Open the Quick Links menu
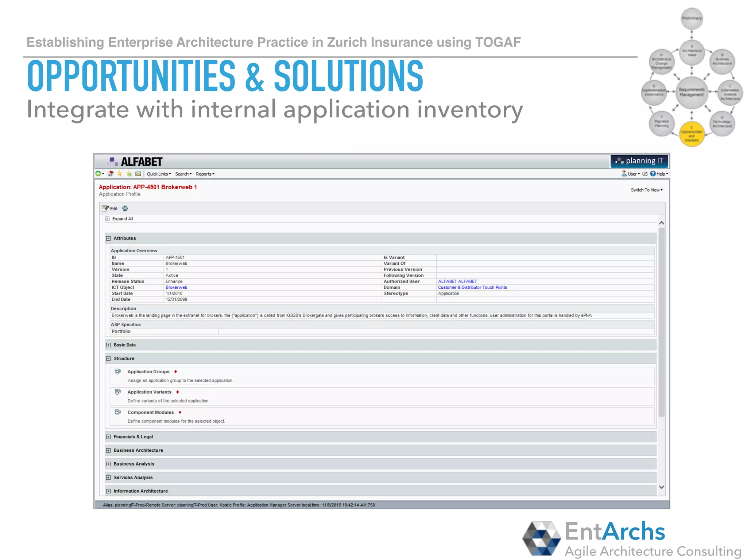 pos(159,174)
